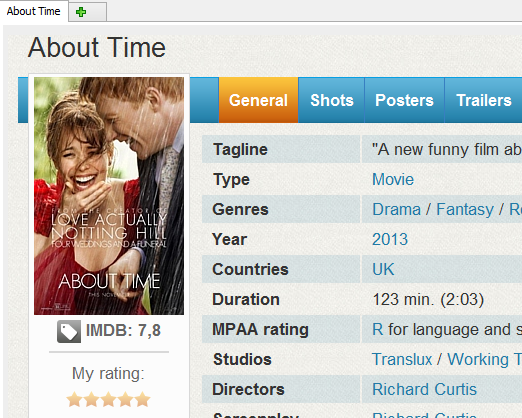Open the Drama genre link

pyautogui.click(x=396, y=209)
